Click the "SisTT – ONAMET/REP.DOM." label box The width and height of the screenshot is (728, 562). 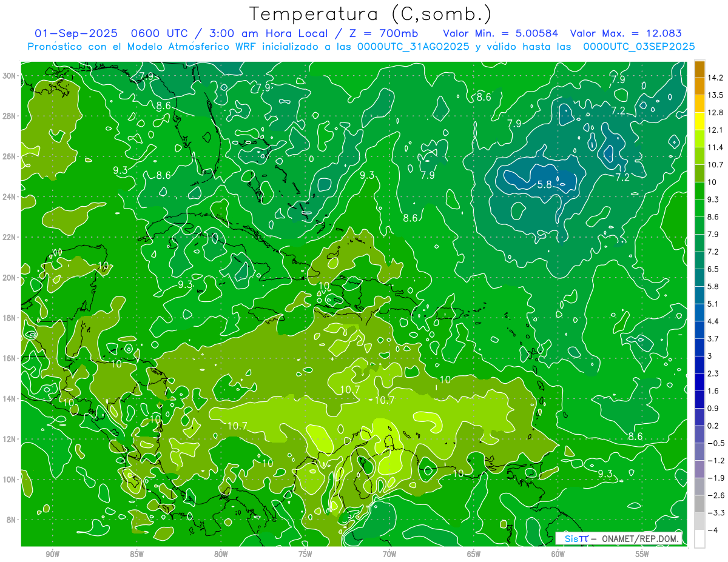[x=618, y=538]
